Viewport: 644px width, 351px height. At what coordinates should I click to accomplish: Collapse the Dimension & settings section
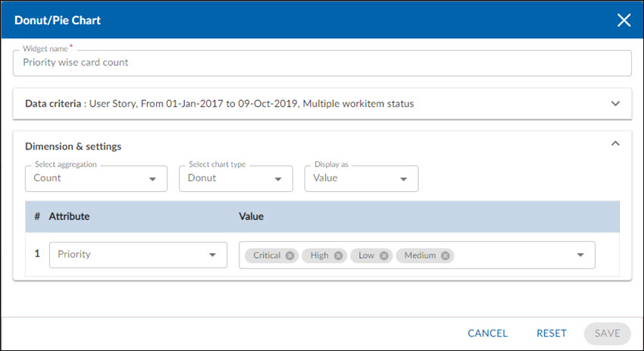(615, 143)
